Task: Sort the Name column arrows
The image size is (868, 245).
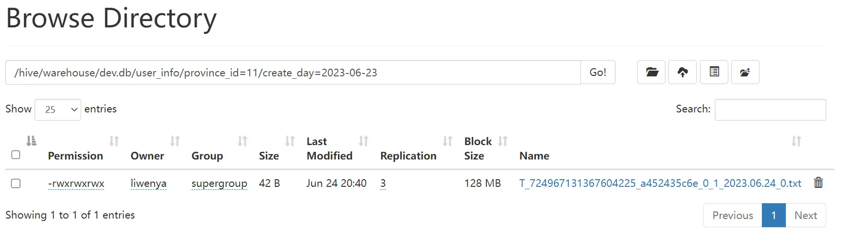Action: coord(796,141)
